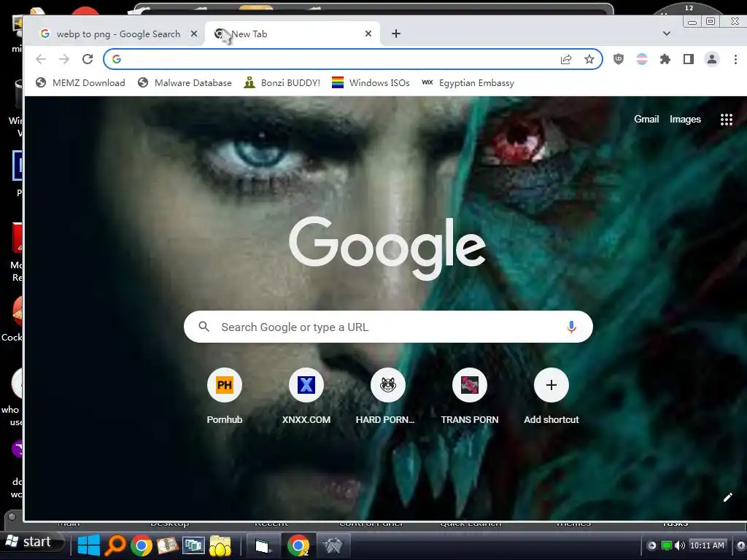The image size is (747, 560).
Task: Open the Extensions puzzle menu
Action: click(665, 59)
